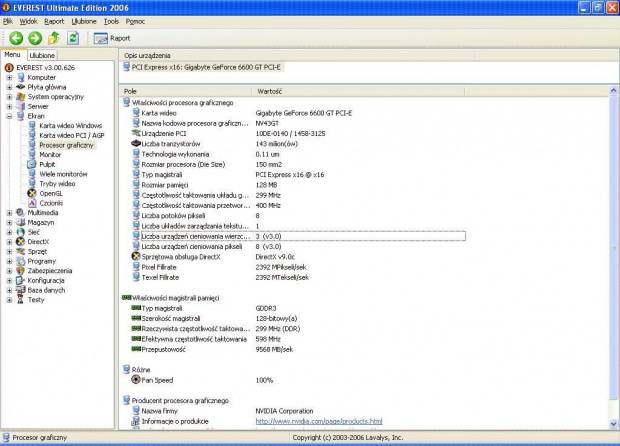The width and height of the screenshot is (620, 446).
Task: Select Monitor in tree
Action: point(50,155)
